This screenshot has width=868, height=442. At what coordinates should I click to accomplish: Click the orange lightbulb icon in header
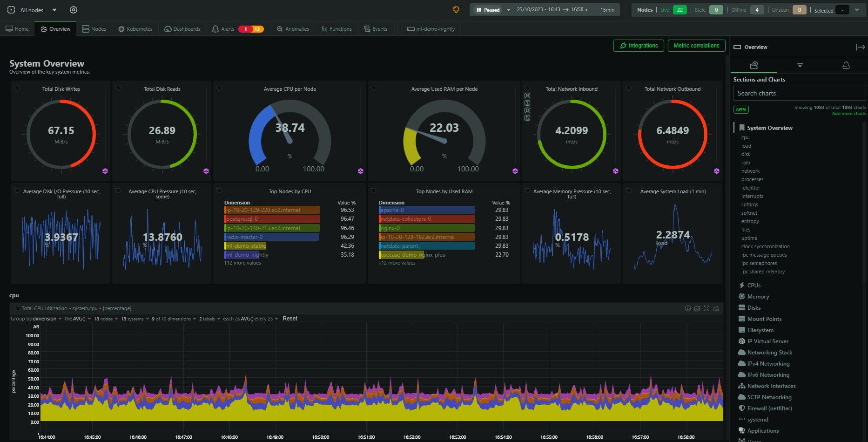456,10
